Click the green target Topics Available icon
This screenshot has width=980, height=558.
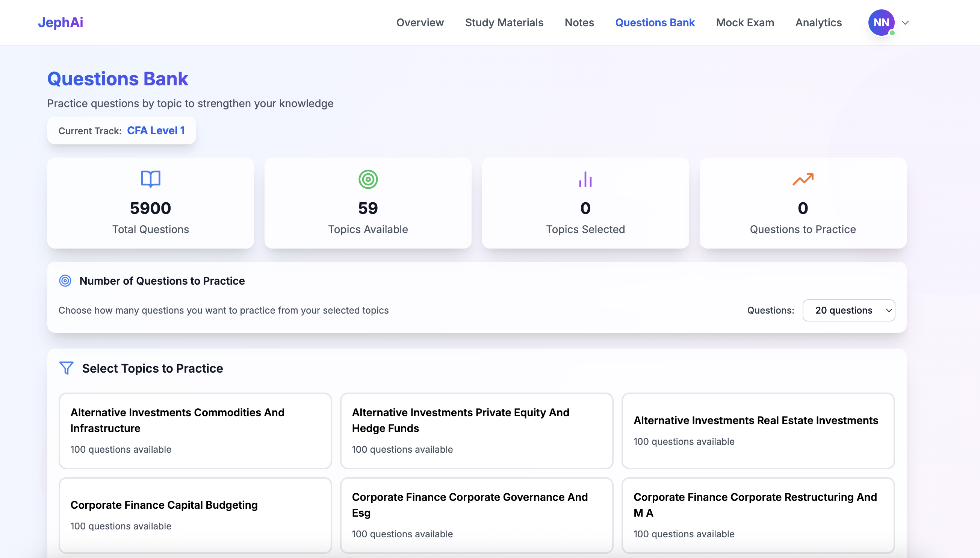(367, 179)
